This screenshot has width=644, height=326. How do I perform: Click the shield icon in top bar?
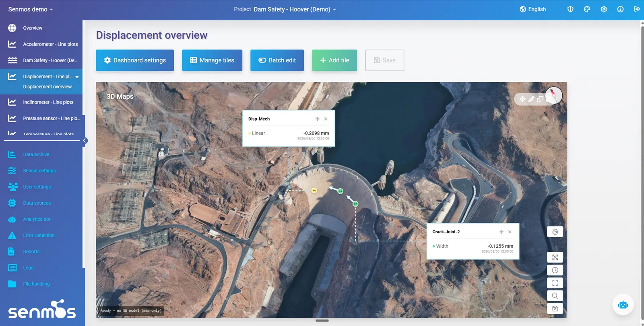(x=570, y=9)
